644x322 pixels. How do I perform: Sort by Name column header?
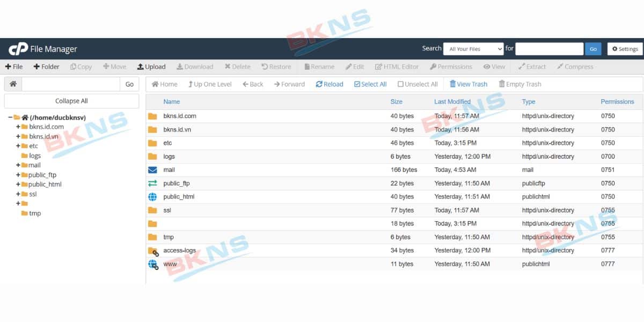tap(172, 101)
